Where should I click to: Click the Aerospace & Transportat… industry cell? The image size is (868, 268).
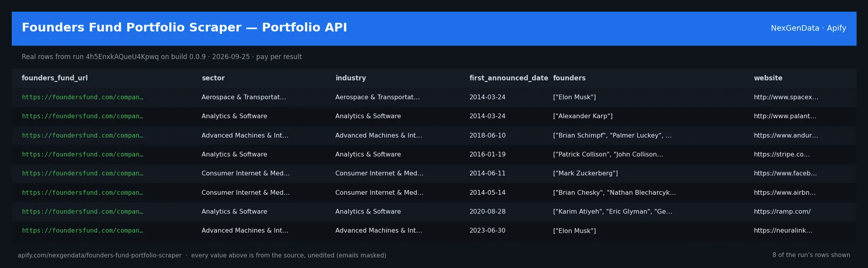(378, 97)
